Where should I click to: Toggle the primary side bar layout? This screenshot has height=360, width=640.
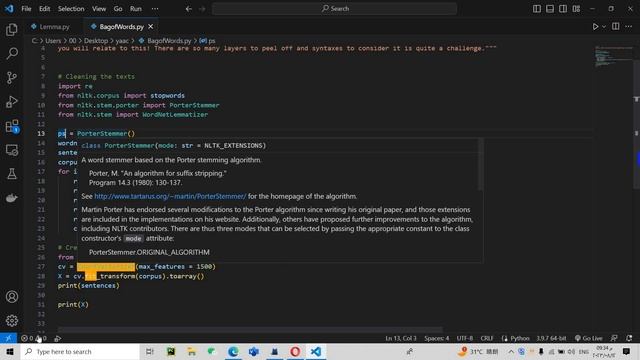coord(537,9)
